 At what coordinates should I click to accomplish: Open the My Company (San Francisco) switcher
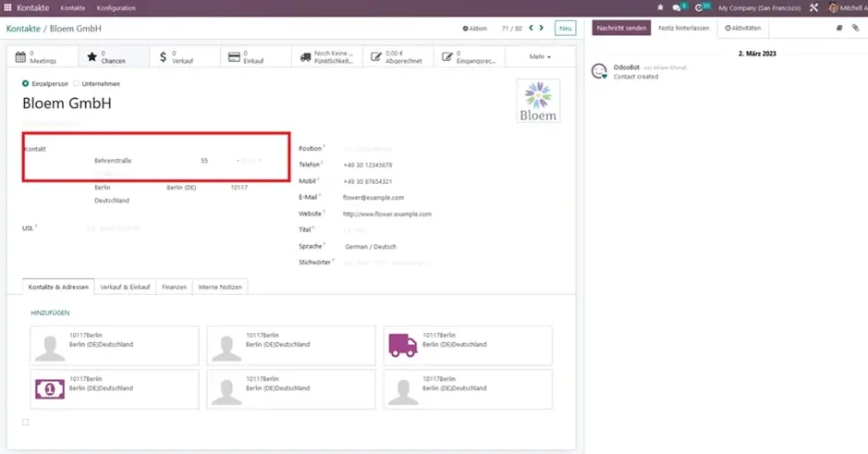pos(759,7)
